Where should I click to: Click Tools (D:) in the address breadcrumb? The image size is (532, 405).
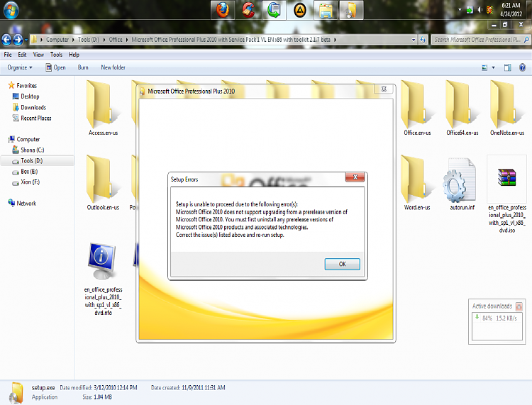[x=88, y=40]
